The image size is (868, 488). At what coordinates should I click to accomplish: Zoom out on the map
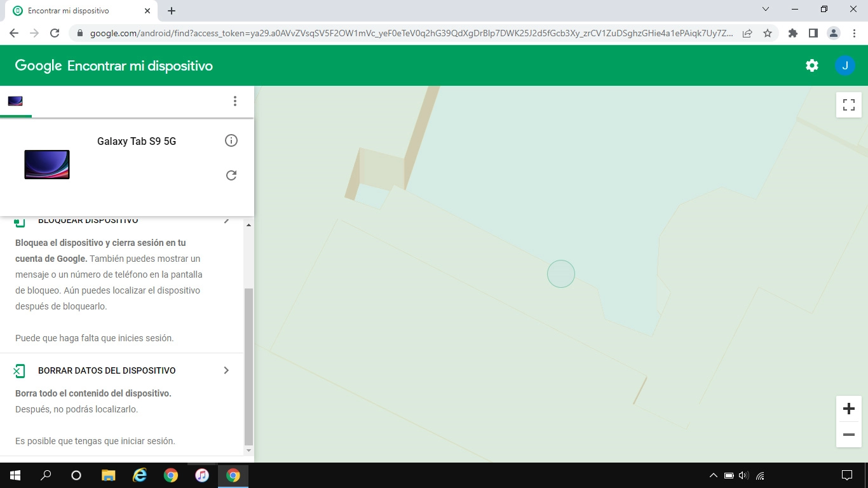tap(848, 435)
